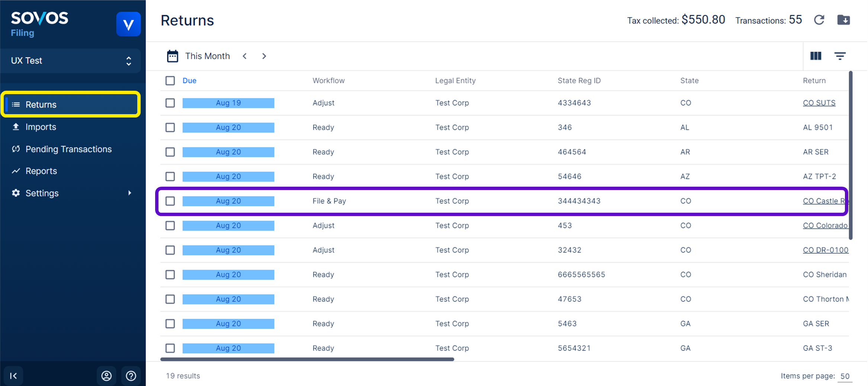Select the File & Pay row checkbox
868x386 pixels.
pos(170,201)
